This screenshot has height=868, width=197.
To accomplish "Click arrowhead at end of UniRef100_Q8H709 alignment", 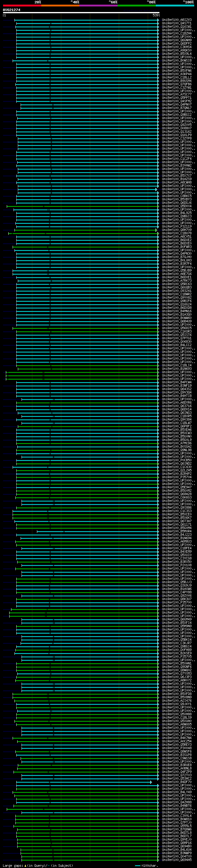I will (156, 230).
